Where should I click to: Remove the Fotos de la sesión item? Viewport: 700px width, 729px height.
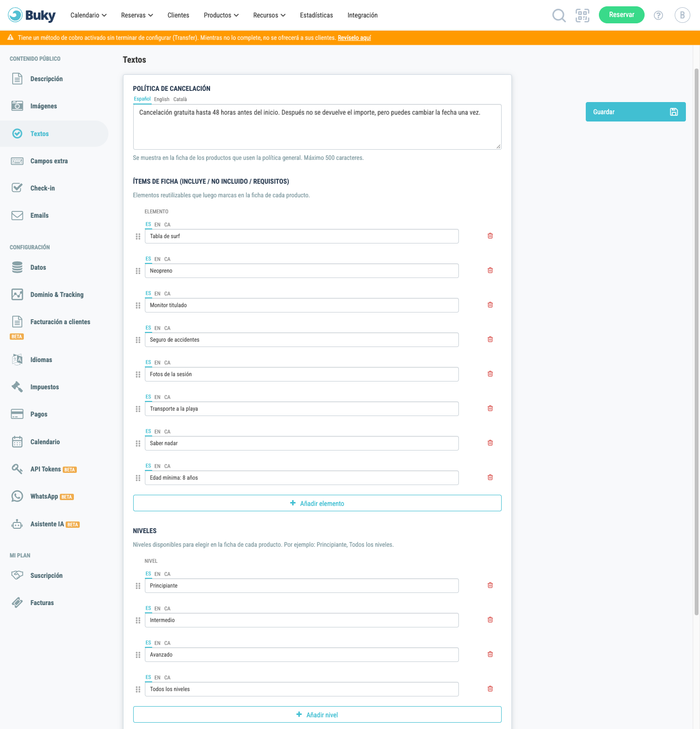(490, 374)
